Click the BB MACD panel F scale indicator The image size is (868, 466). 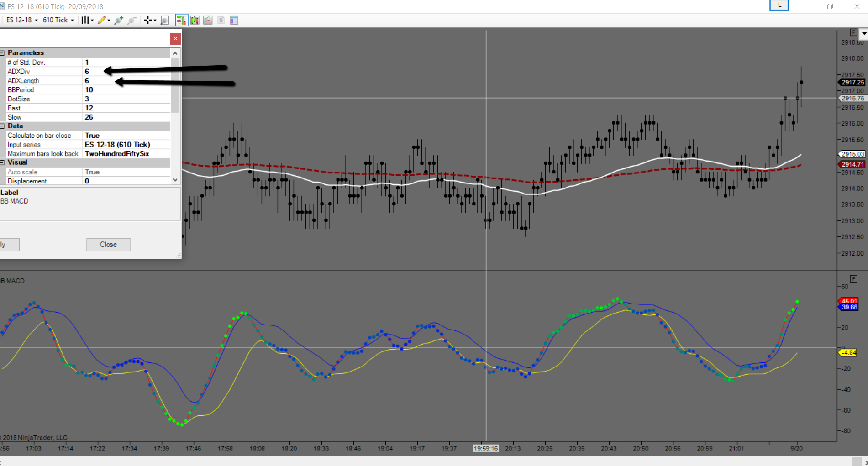click(853, 278)
